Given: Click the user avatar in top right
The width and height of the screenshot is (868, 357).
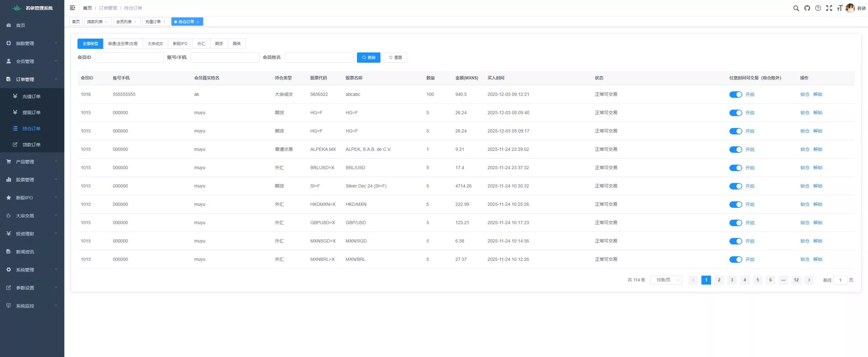Looking at the screenshot, I should [x=850, y=8].
